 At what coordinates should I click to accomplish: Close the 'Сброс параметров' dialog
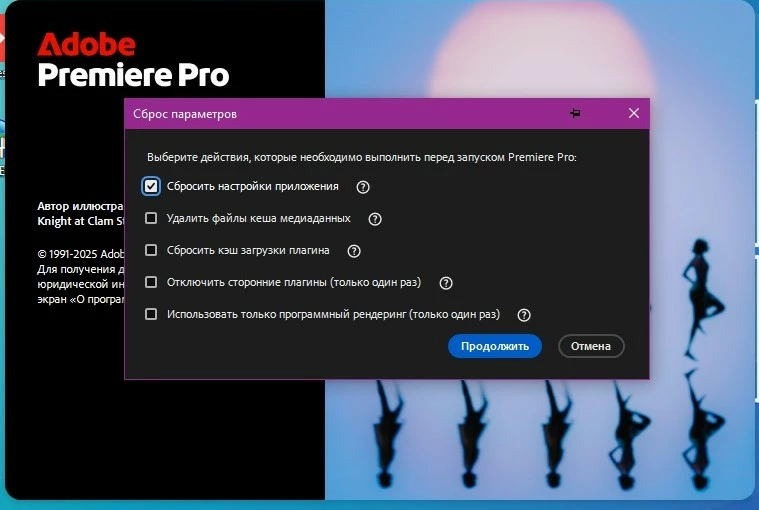coord(634,113)
